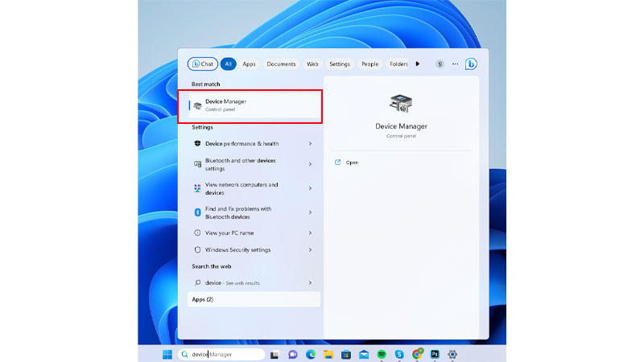Expand the View your PC name chevron
This screenshot has height=362, width=644.
click(310, 232)
